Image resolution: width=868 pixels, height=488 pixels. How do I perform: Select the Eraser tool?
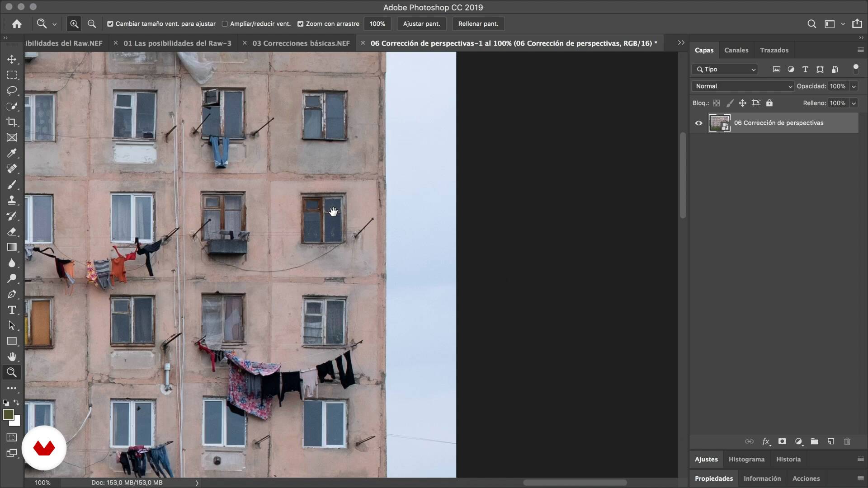[x=12, y=231]
